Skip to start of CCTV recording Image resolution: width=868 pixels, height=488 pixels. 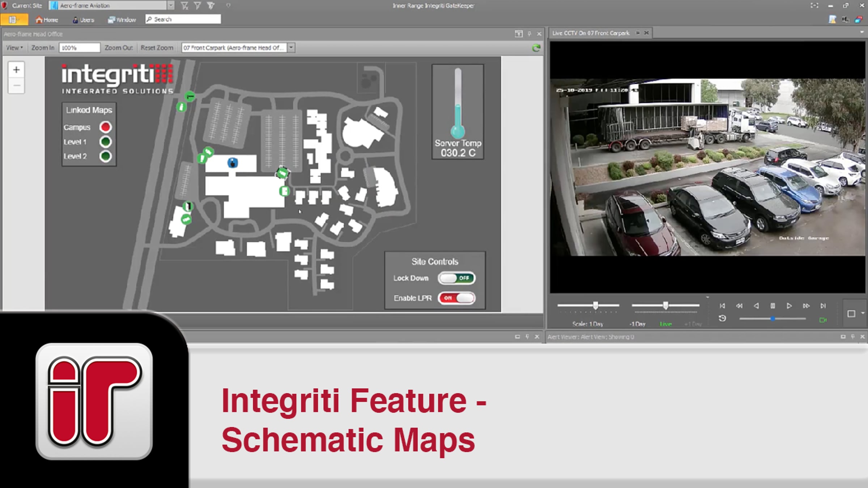(x=722, y=306)
